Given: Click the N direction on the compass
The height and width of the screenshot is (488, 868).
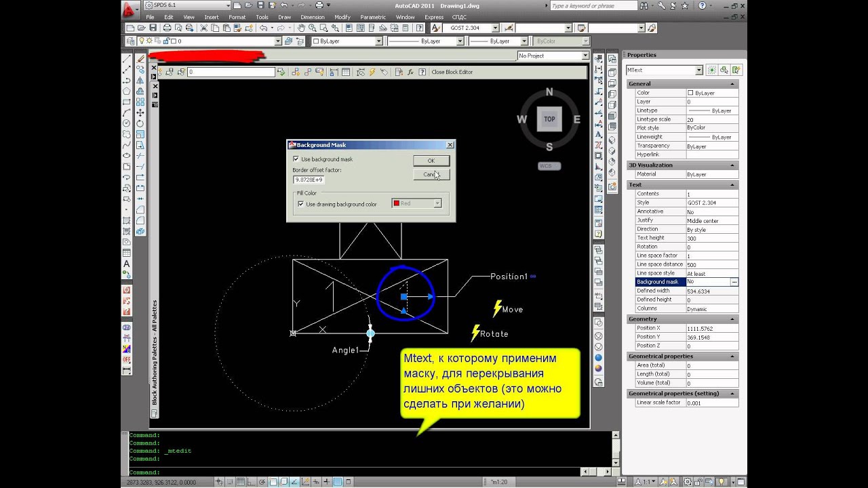Looking at the screenshot, I should [x=549, y=92].
